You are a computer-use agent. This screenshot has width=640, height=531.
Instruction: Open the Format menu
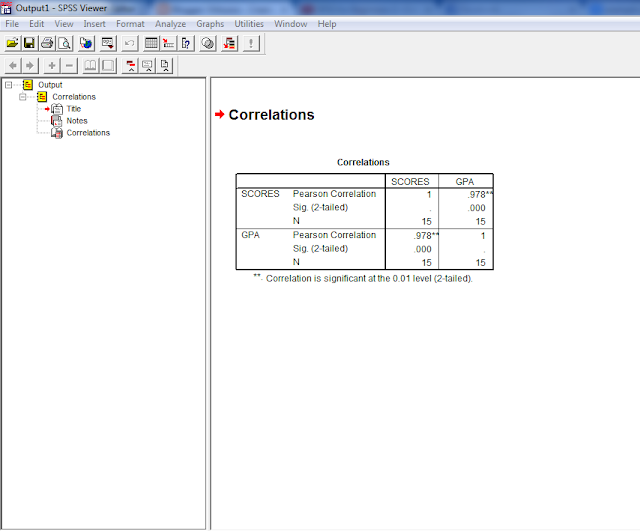point(130,24)
